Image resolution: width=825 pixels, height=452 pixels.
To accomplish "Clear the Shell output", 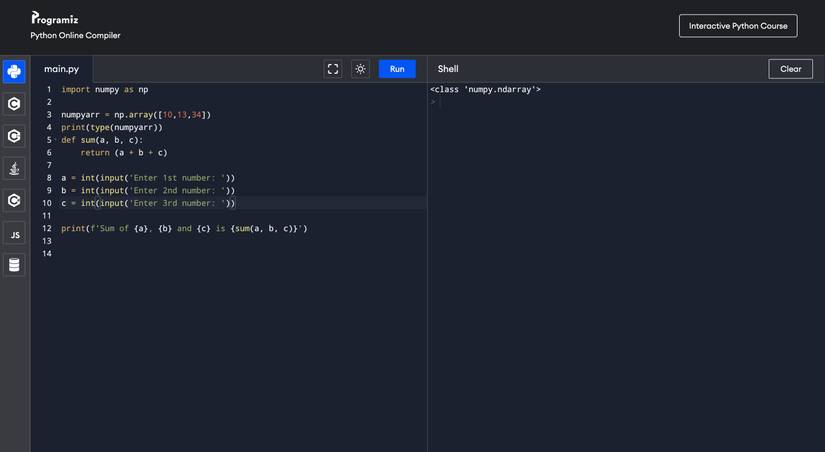I will [790, 69].
